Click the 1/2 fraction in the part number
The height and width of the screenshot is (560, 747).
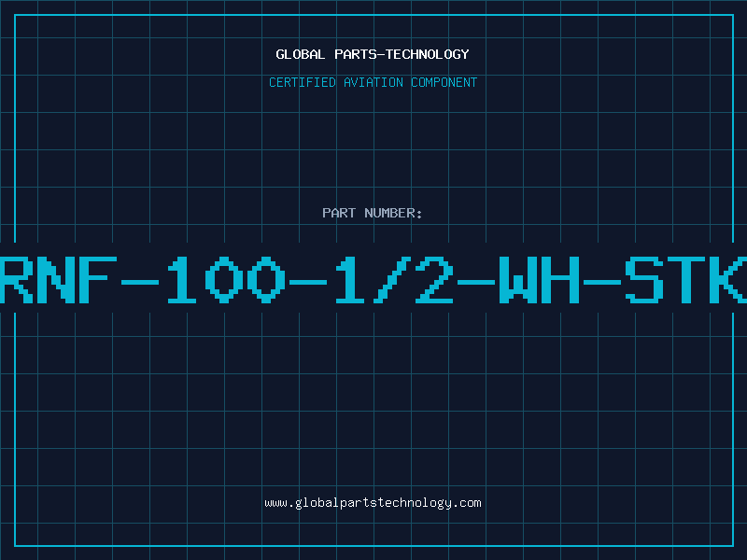coord(394,279)
